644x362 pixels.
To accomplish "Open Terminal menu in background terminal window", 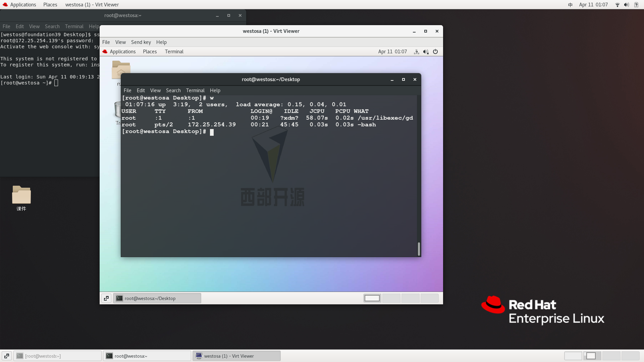I will click(x=74, y=26).
